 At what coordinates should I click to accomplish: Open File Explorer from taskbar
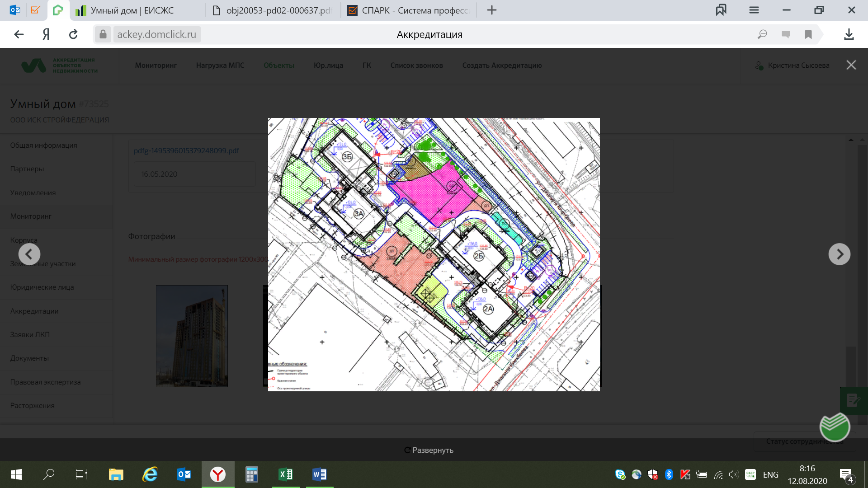pos(116,474)
